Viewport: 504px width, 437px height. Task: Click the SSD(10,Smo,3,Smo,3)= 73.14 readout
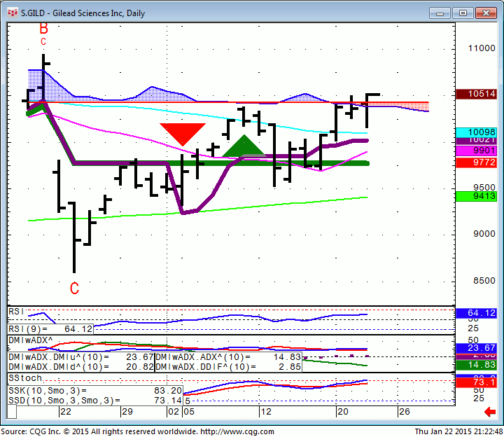coord(95,401)
